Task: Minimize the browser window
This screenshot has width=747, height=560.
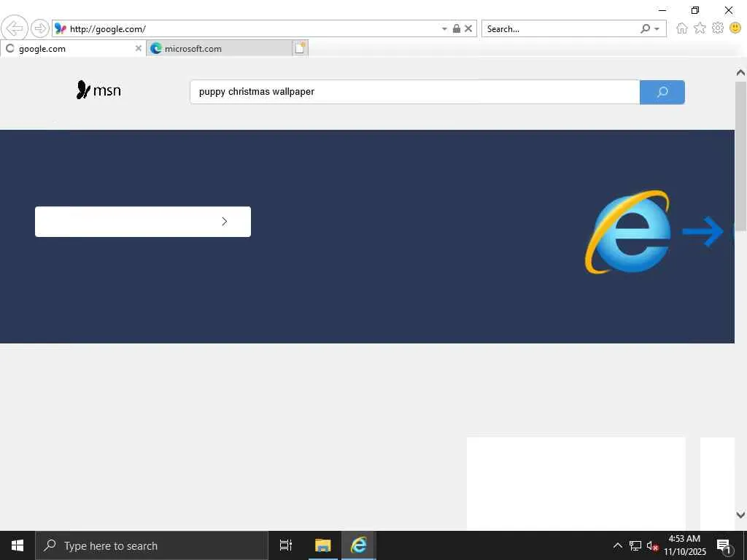Action: point(662,10)
